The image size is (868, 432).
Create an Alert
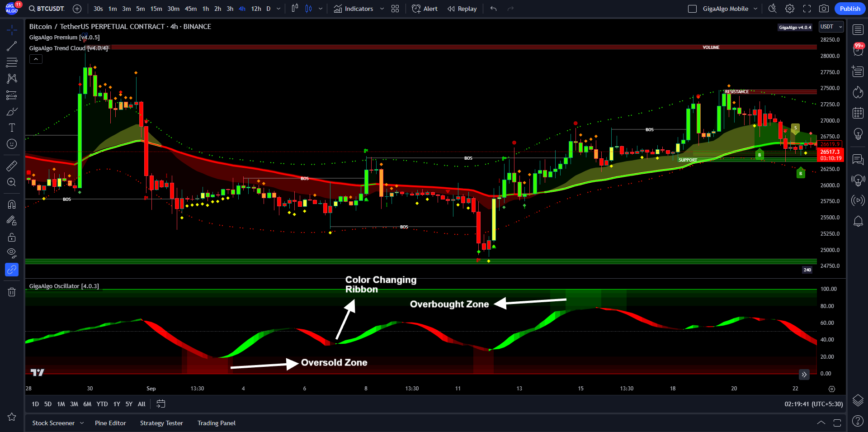(425, 9)
